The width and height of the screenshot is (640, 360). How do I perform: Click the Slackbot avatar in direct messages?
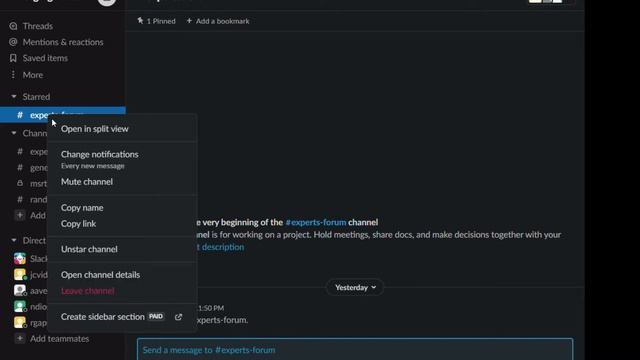click(x=20, y=258)
